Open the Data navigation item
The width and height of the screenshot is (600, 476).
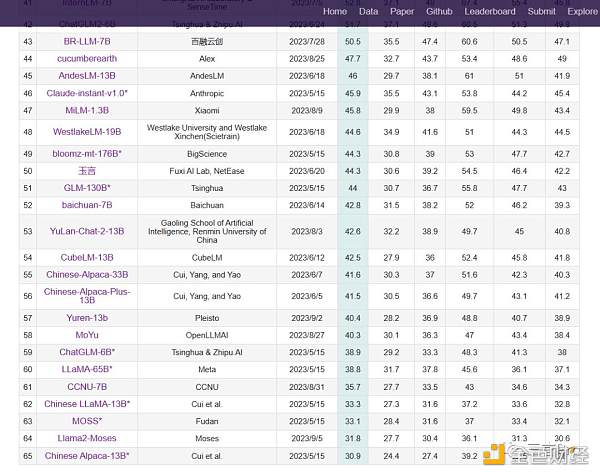[368, 11]
